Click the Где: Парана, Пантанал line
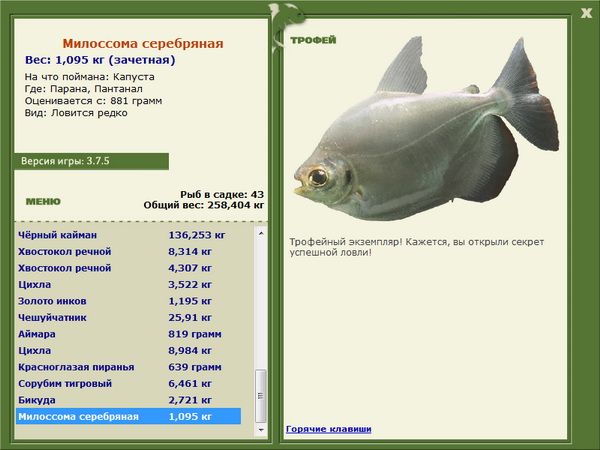 [84, 89]
